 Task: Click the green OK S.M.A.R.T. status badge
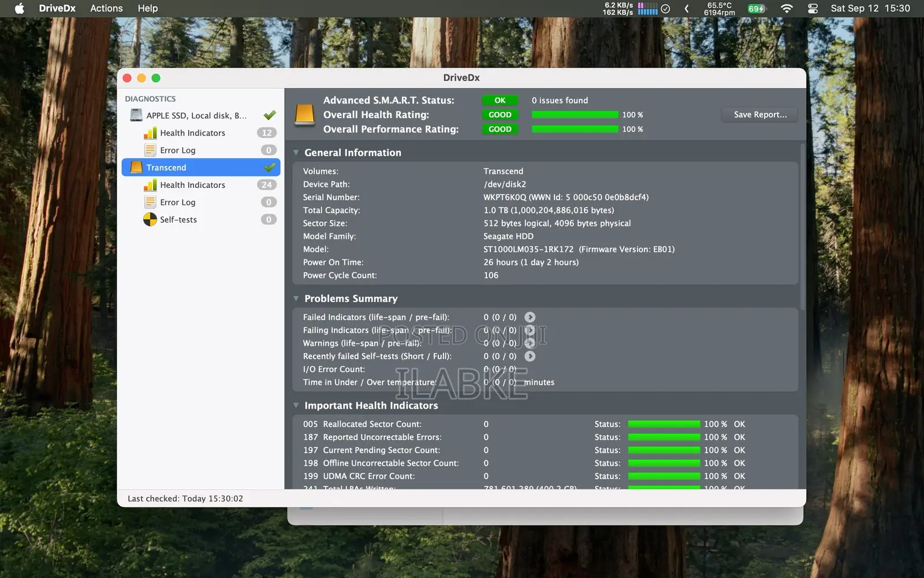pos(500,101)
